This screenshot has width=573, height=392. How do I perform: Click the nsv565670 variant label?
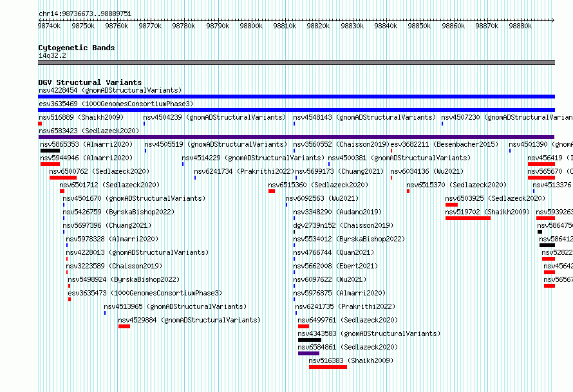tap(550, 171)
